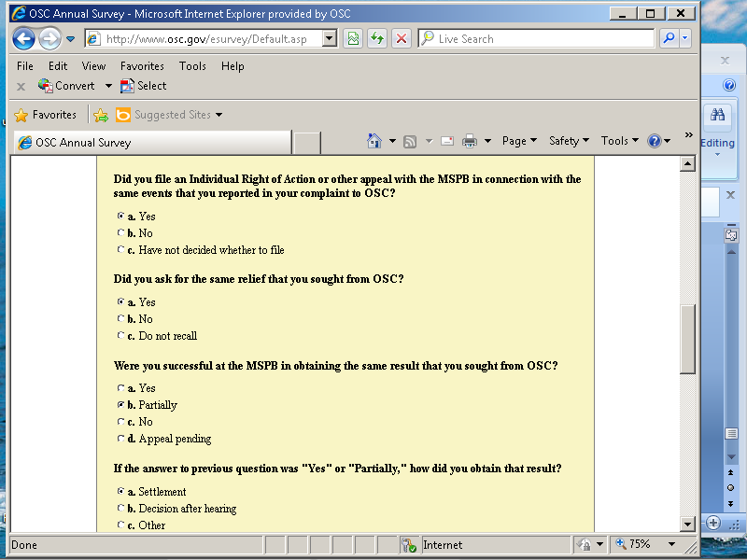Select No for filing MSPB appeal
This screenshot has height=560, width=747.
[121, 232]
